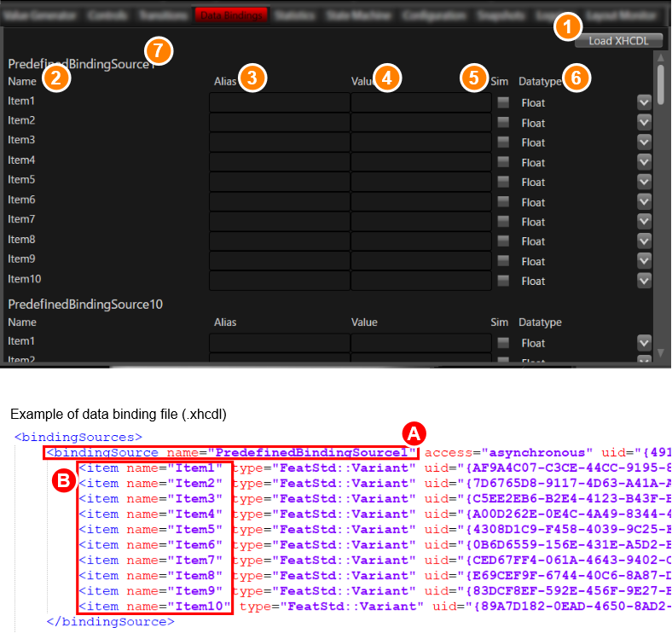Click red callout marker A
The height and width of the screenshot is (633, 672).
click(414, 434)
